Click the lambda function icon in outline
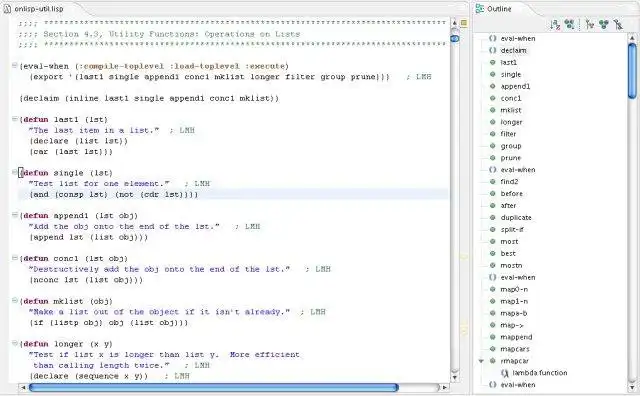The height and width of the screenshot is (396, 640). click(505, 373)
